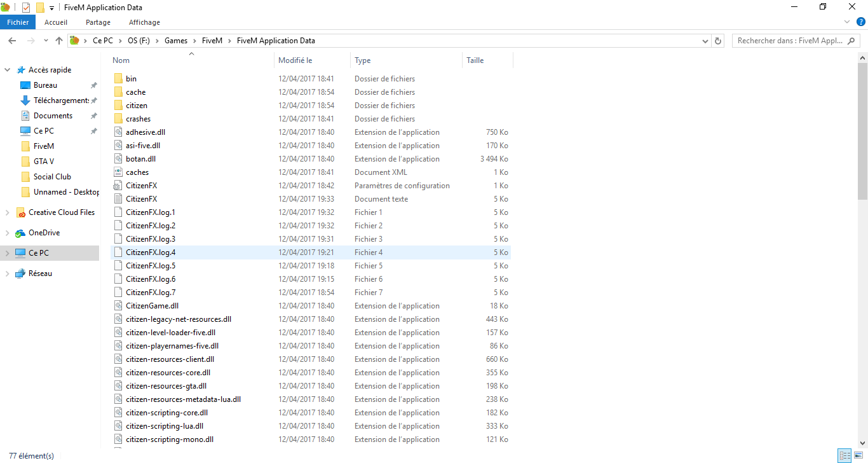Expand the Réseau tree node
This screenshot has height=463, width=868.
[8, 273]
